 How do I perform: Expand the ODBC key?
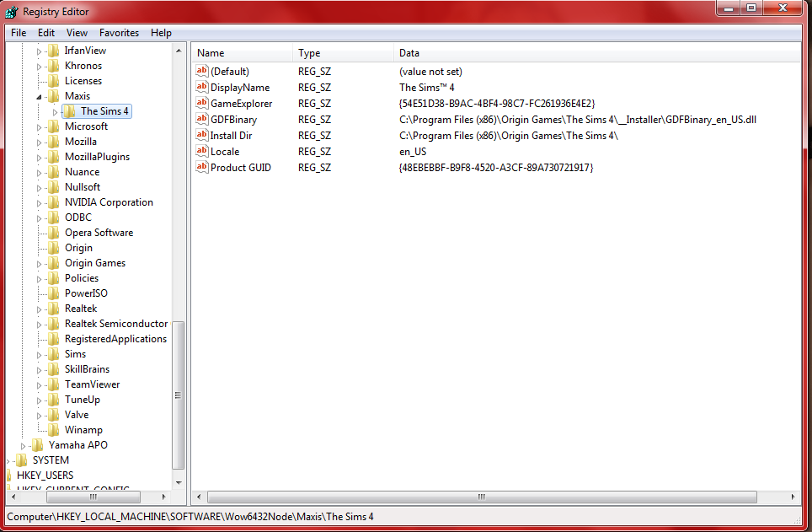click(x=39, y=218)
